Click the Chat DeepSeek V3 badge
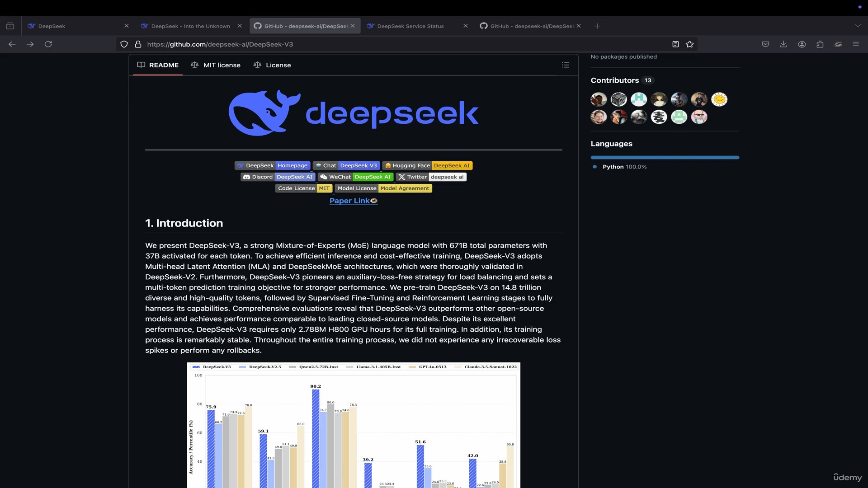Viewport: 868px width, 488px height. pos(346,166)
